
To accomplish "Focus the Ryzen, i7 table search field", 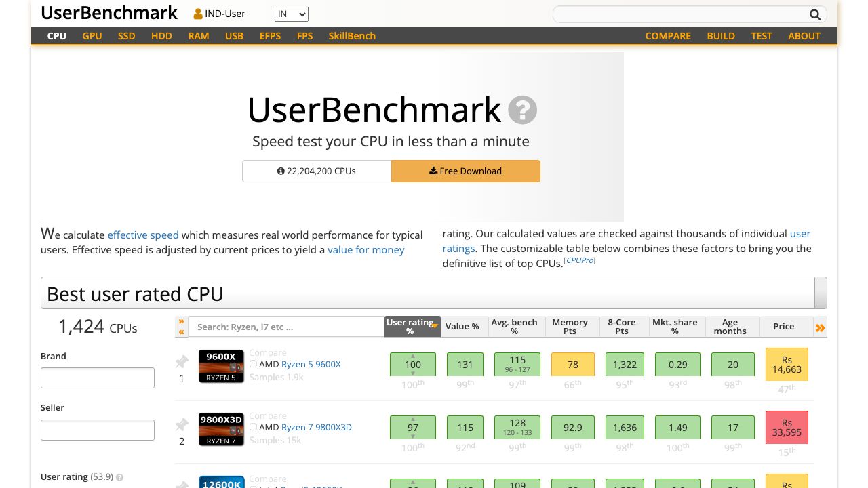I will point(286,327).
